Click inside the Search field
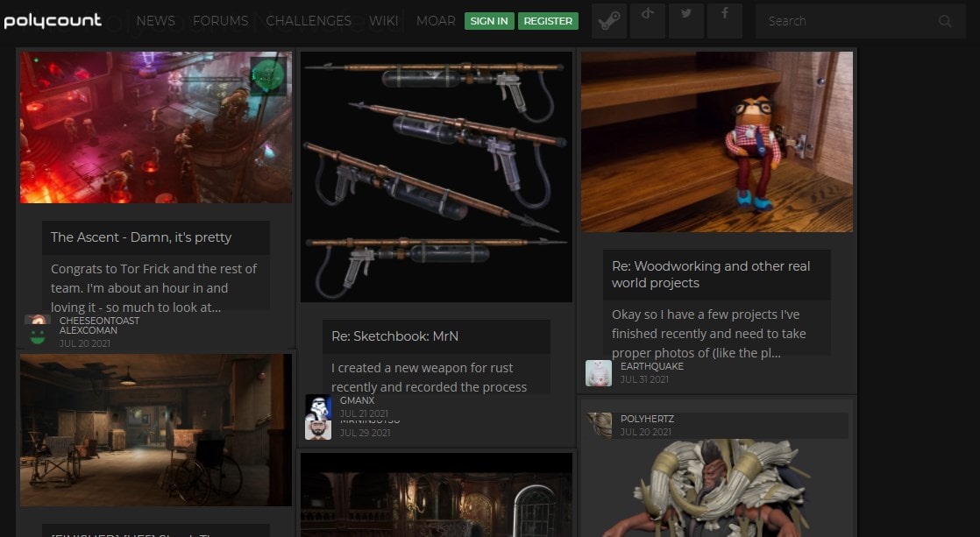 (x=842, y=20)
